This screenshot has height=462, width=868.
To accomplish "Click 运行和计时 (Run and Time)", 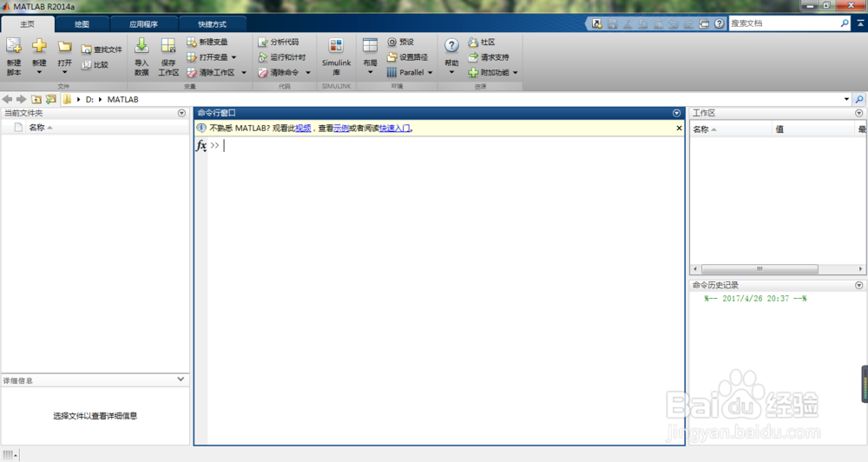I will [x=282, y=57].
